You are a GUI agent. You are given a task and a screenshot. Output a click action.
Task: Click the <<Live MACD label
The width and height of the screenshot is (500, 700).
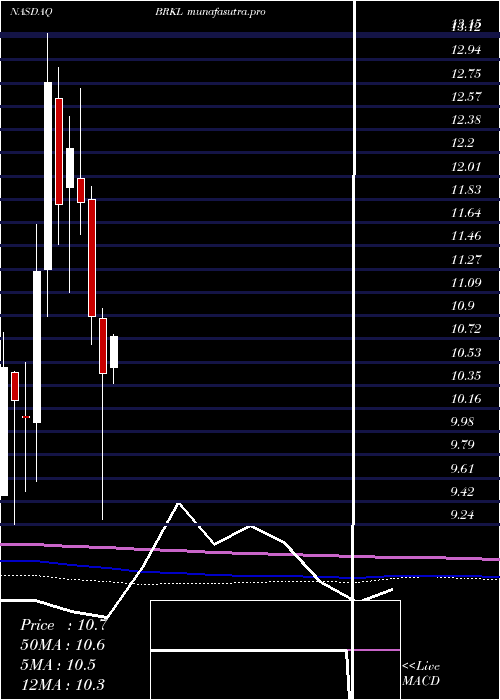coord(421,673)
